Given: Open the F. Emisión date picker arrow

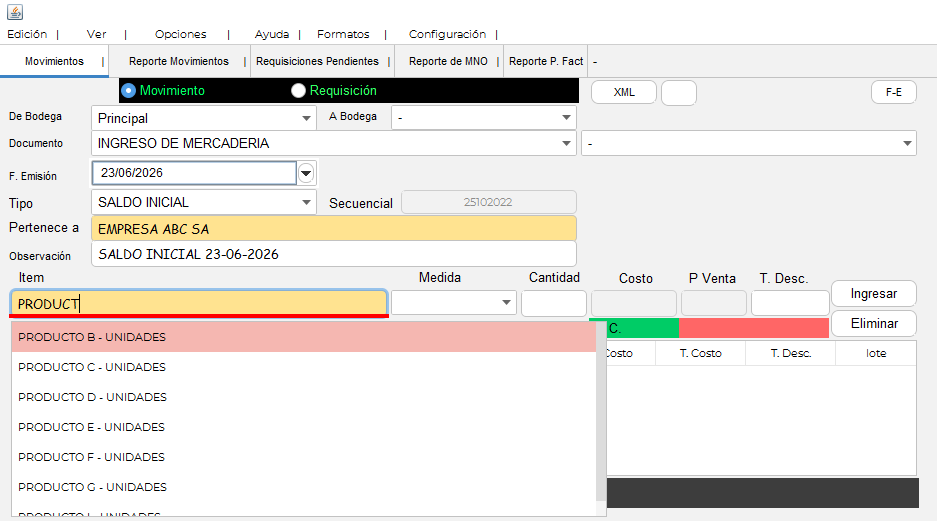Looking at the screenshot, I should click(x=306, y=173).
